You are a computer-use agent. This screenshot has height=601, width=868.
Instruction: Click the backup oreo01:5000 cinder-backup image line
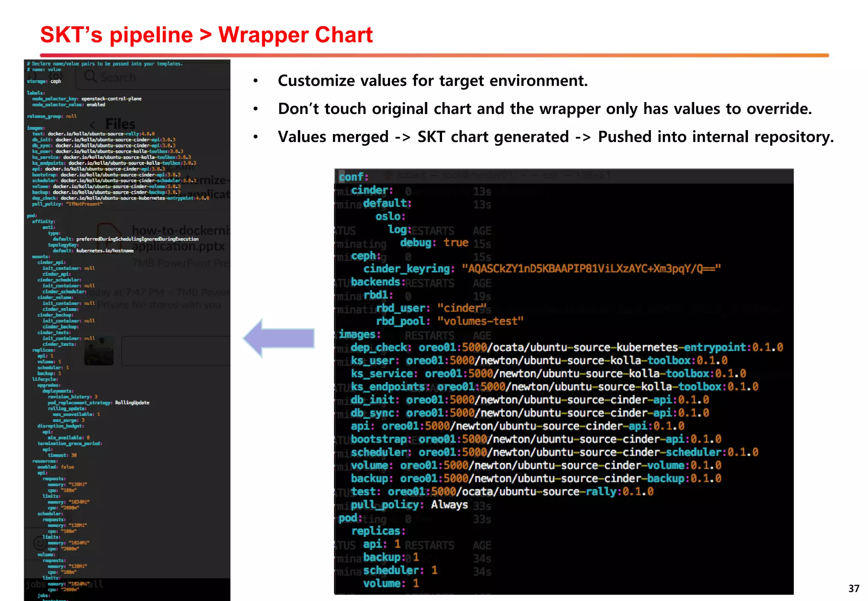pos(536,479)
